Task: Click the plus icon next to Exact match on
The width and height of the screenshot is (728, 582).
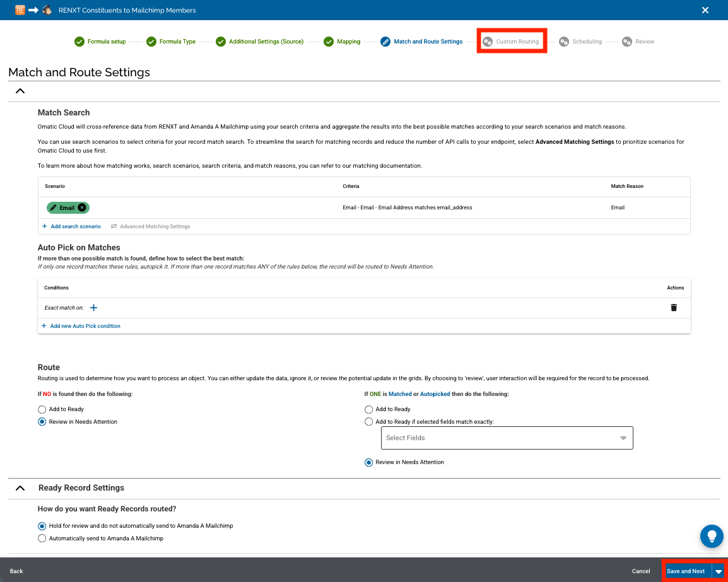Action: coord(93,308)
